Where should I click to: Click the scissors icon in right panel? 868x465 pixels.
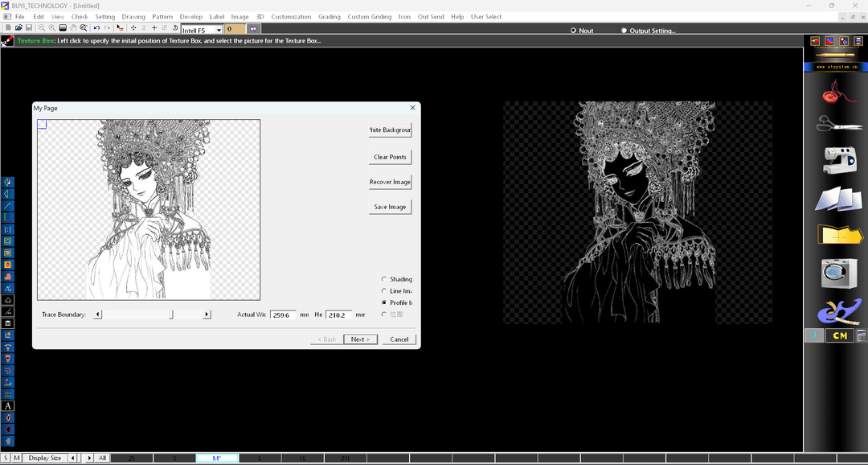click(x=839, y=123)
